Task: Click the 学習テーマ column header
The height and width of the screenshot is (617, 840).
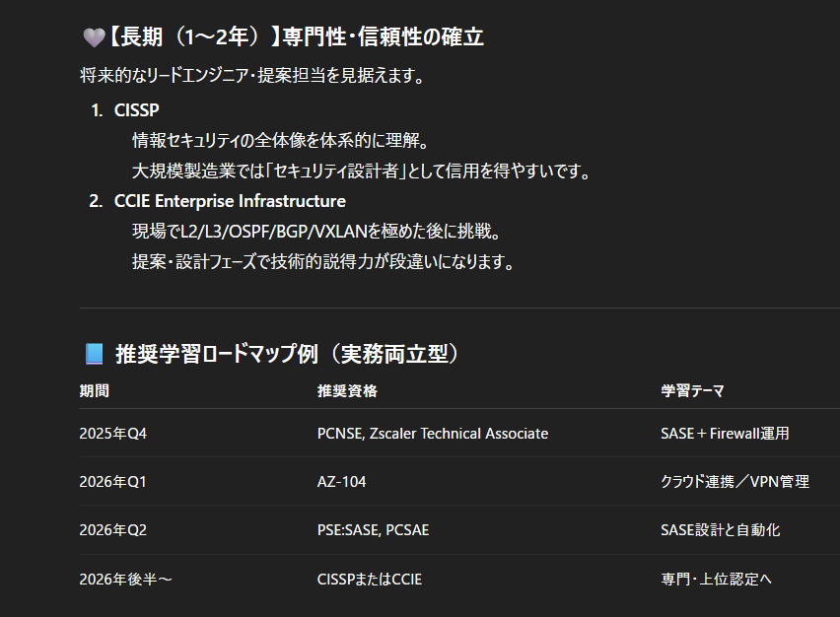Action: tap(692, 391)
